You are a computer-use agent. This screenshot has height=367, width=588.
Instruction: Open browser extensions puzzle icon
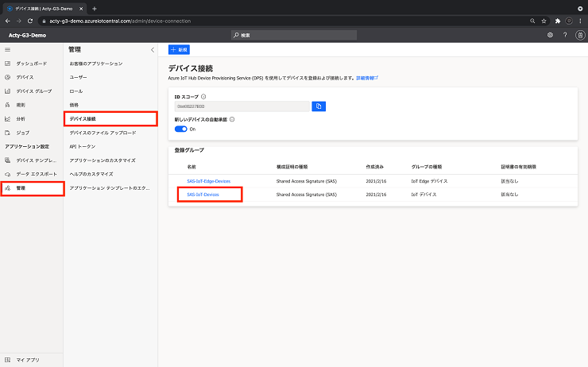pyautogui.click(x=558, y=21)
